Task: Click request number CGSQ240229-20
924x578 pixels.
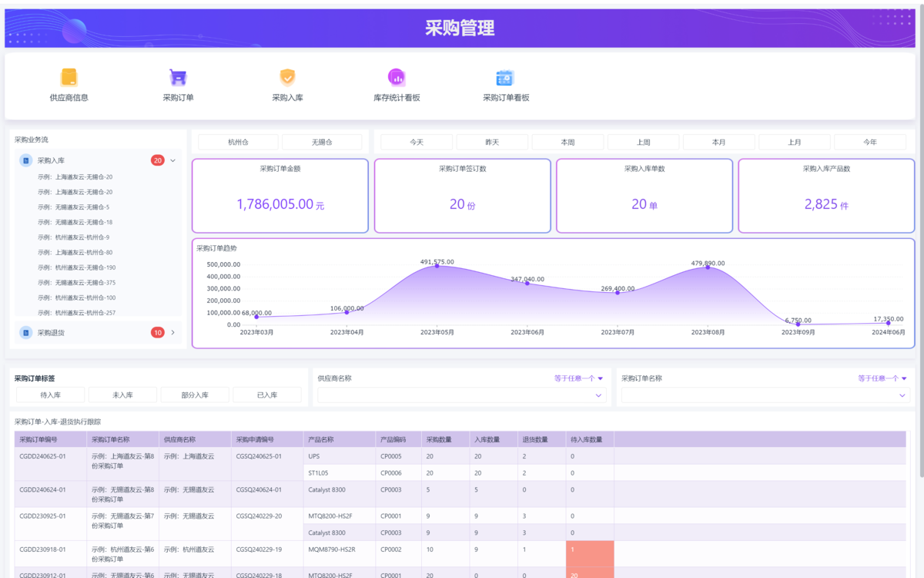Action: pyautogui.click(x=259, y=516)
